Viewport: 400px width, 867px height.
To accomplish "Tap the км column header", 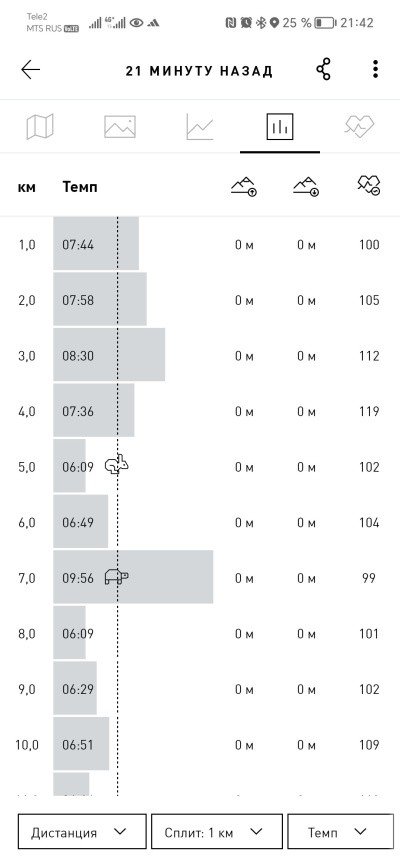I will point(27,187).
